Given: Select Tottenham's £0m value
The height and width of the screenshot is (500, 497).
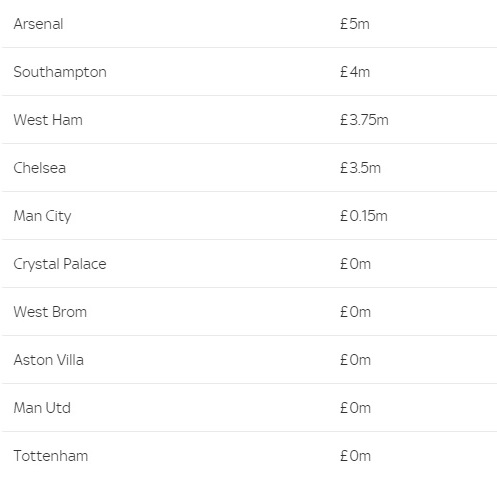Looking at the screenshot, I should coord(355,456).
